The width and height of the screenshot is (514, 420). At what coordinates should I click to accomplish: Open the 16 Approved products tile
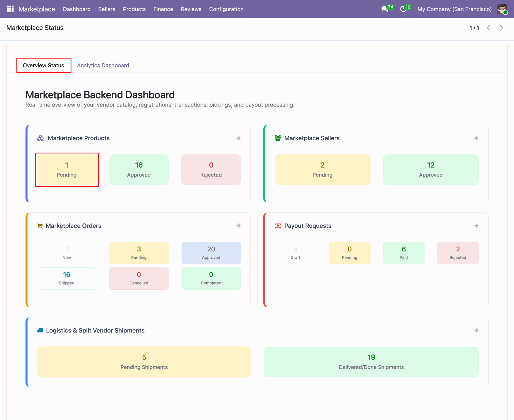139,170
